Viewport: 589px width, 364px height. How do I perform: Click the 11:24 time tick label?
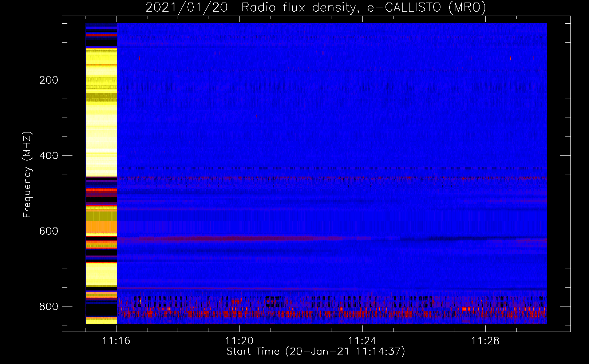[x=362, y=341]
